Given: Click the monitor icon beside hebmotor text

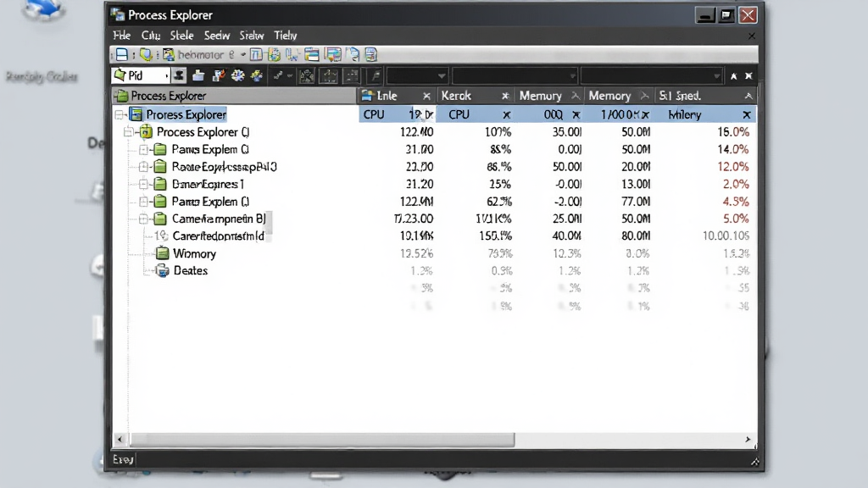Looking at the screenshot, I should (x=169, y=54).
